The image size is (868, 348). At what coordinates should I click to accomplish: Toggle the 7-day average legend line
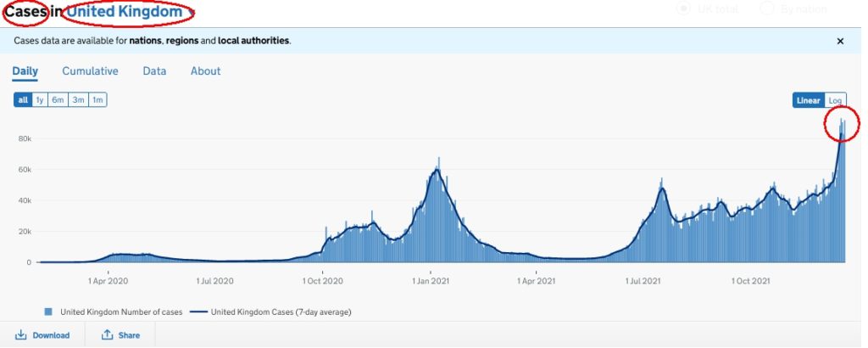(x=198, y=312)
